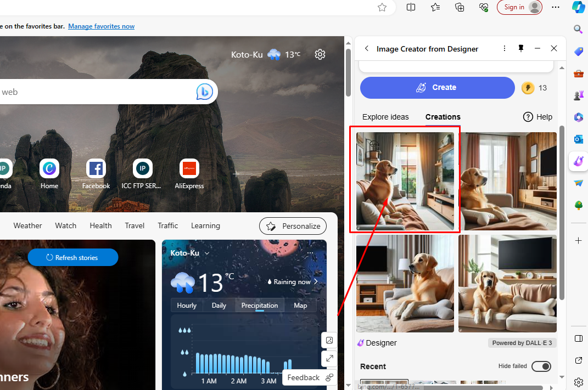This screenshot has height=390, width=588.
Task: Open page settings gear on new tab
Action: coord(320,54)
